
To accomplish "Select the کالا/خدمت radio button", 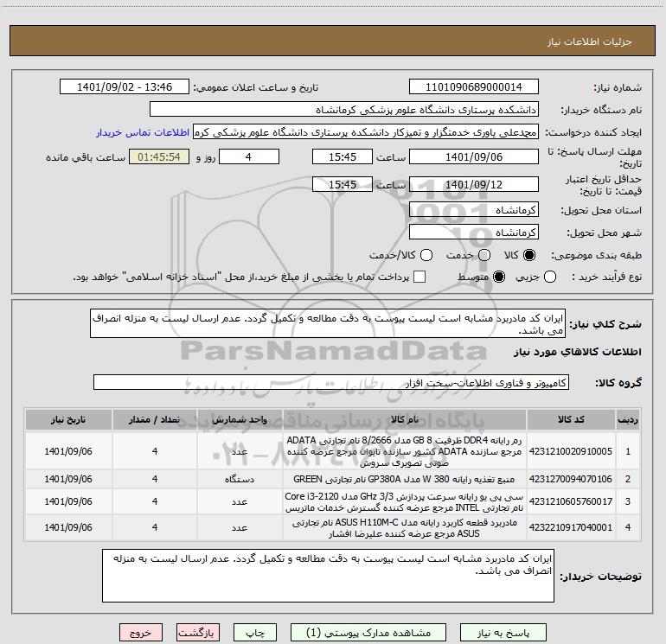I will [x=426, y=255].
